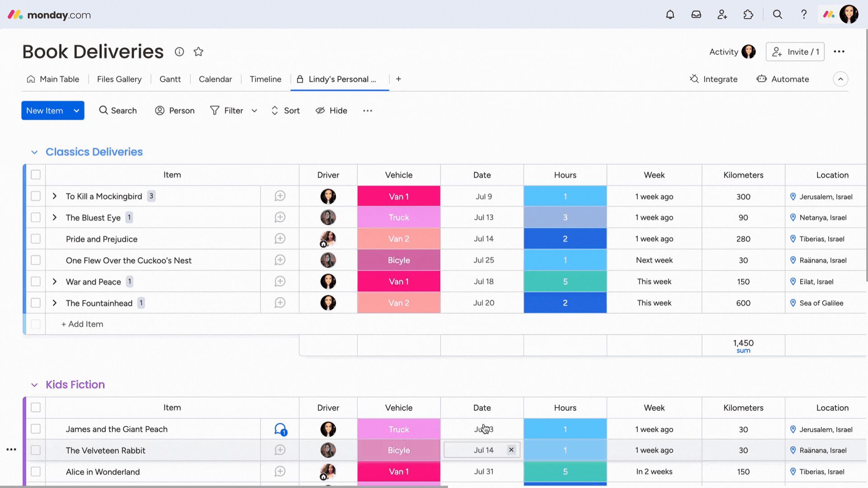Check the row checkbox for The Velveteen Rabbit
This screenshot has height=488, width=868.
pyautogui.click(x=35, y=450)
